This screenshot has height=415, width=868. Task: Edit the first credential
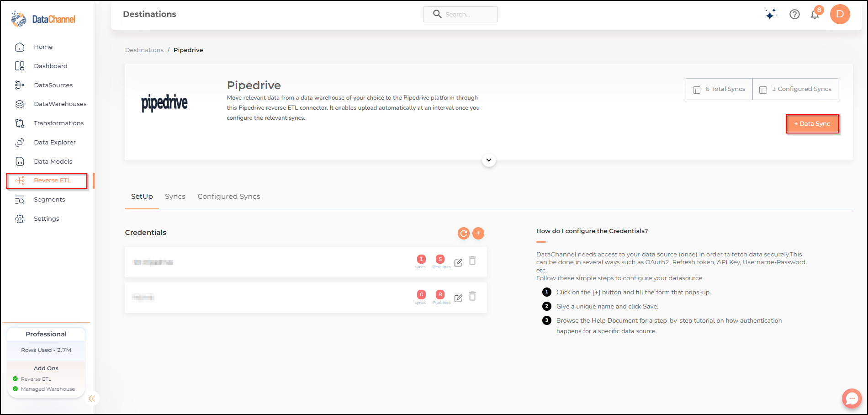pyautogui.click(x=458, y=262)
